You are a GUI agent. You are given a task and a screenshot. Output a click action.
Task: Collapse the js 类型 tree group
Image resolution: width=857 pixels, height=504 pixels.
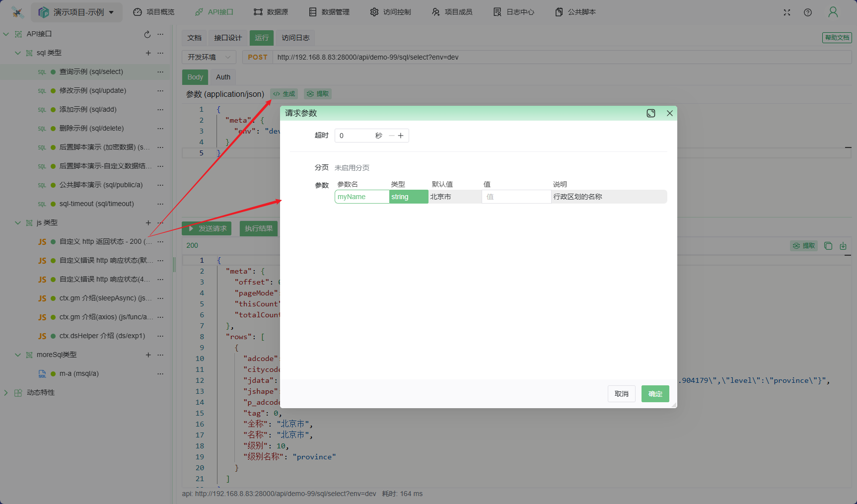click(x=18, y=223)
